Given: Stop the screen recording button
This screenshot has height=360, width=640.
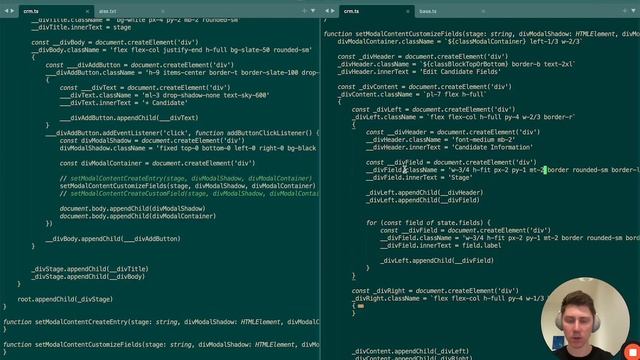Looking at the screenshot, I should tap(633, 352).
